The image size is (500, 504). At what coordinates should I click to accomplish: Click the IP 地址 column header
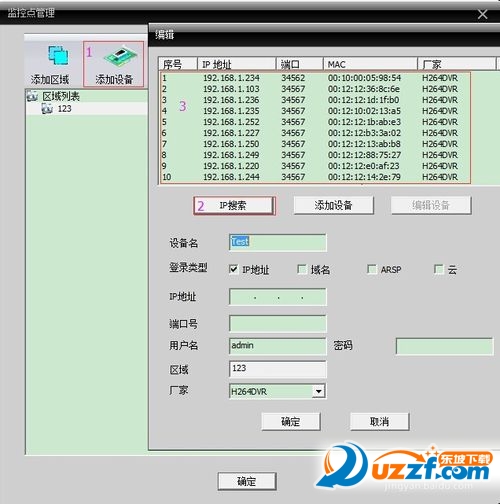click(x=237, y=64)
